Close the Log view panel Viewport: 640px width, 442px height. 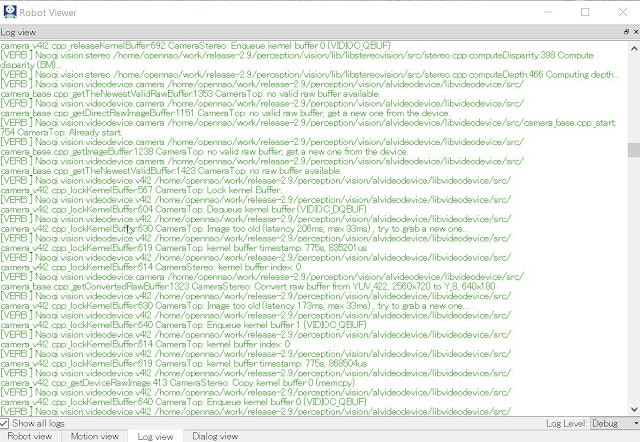(x=636, y=32)
